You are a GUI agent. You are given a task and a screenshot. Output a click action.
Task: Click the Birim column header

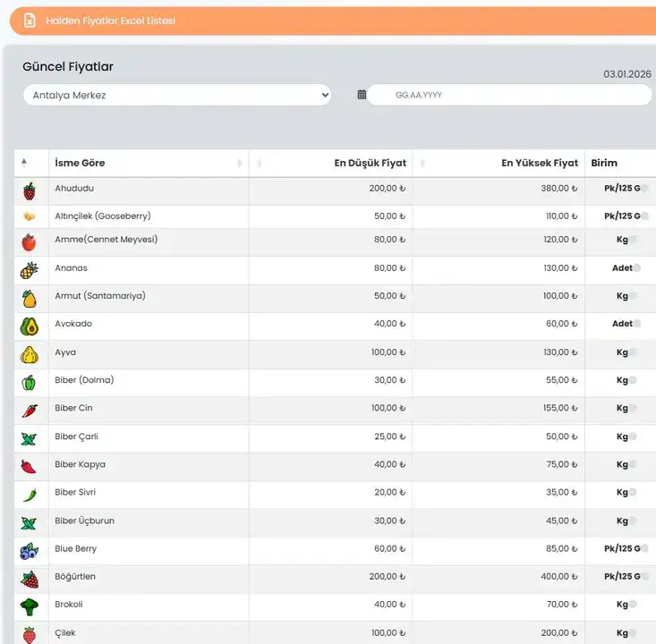click(604, 163)
